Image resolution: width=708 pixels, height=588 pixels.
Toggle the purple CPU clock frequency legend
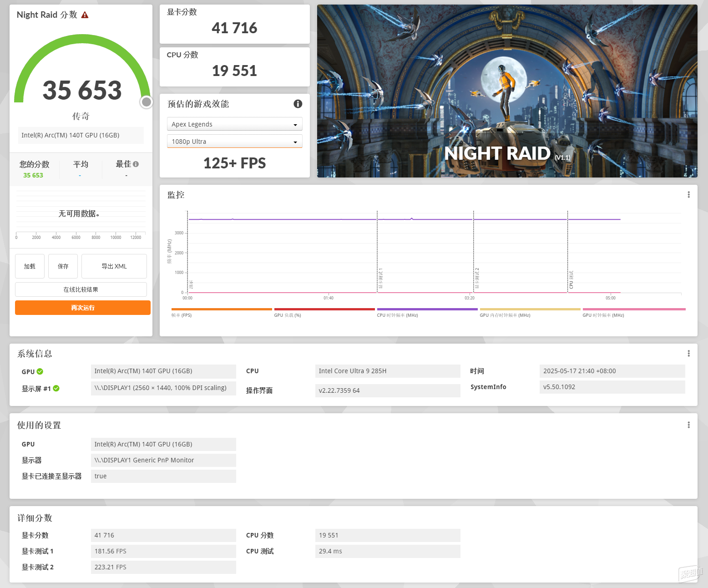[x=427, y=312]
